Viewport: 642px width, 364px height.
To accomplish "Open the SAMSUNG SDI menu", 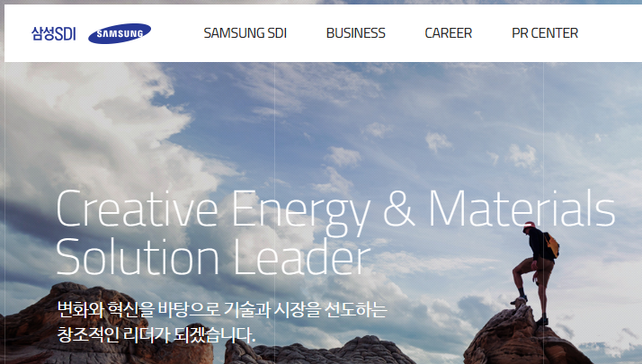I will tap(245, 33).
